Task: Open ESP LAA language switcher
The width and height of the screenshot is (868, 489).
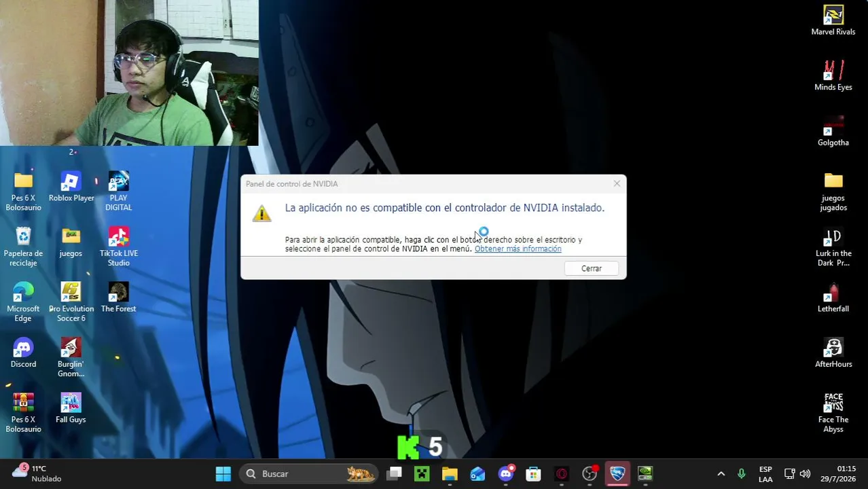Action: coord(765,473)
